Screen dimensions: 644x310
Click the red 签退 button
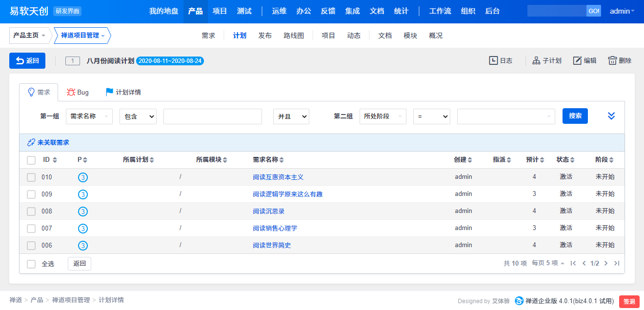click(629, 302)
